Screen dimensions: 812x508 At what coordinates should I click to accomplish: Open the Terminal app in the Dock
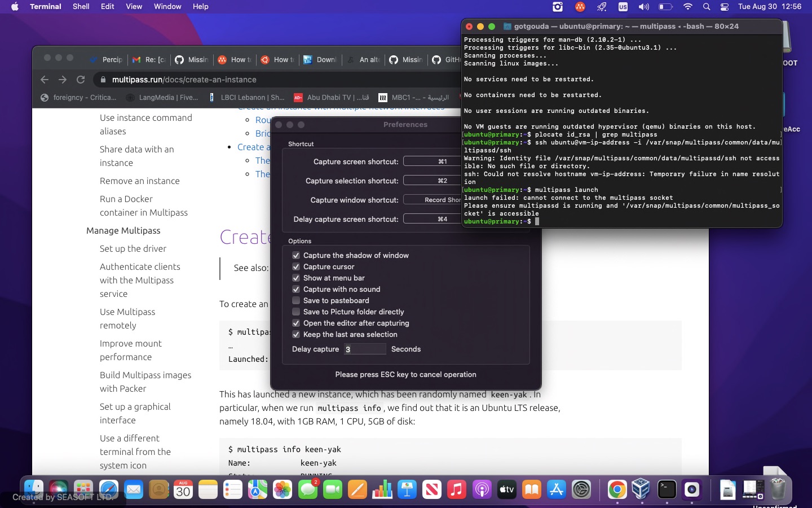667,491
